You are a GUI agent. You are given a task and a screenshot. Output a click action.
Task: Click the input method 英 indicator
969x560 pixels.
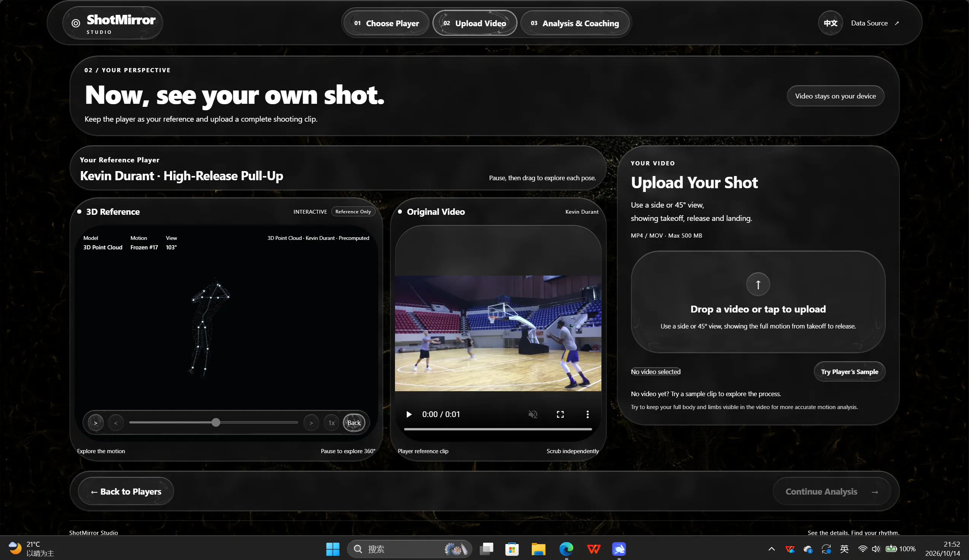coord(844,549)
